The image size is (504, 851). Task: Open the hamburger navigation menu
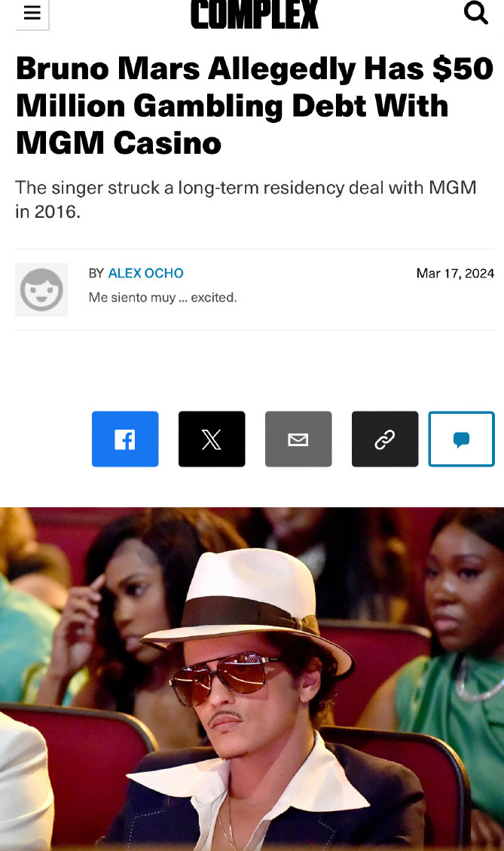[x=32, y=13]
